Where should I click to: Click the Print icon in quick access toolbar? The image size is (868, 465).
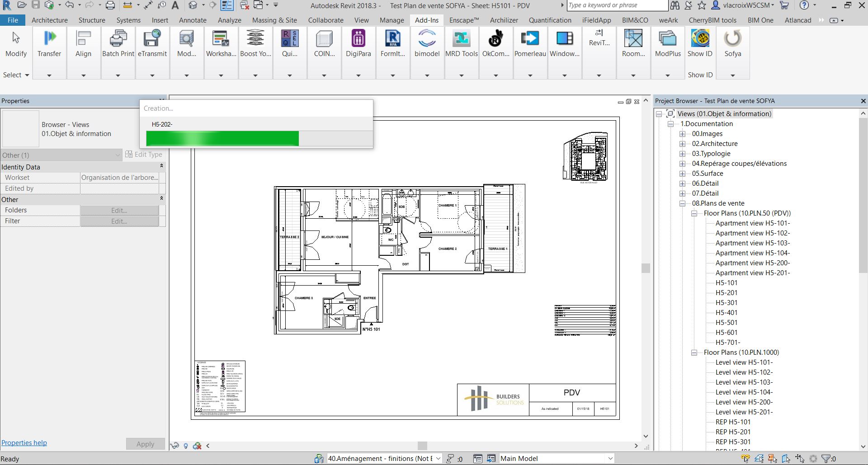pyautogui.click(x=110, y=5)
